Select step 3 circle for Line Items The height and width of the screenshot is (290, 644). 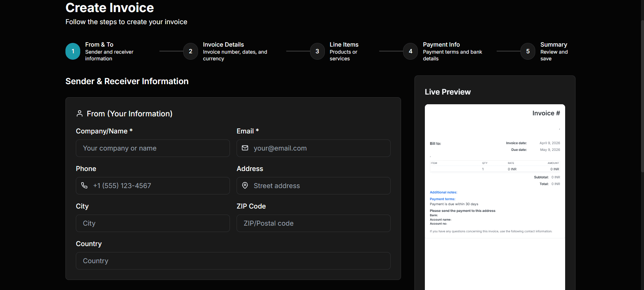317,51
